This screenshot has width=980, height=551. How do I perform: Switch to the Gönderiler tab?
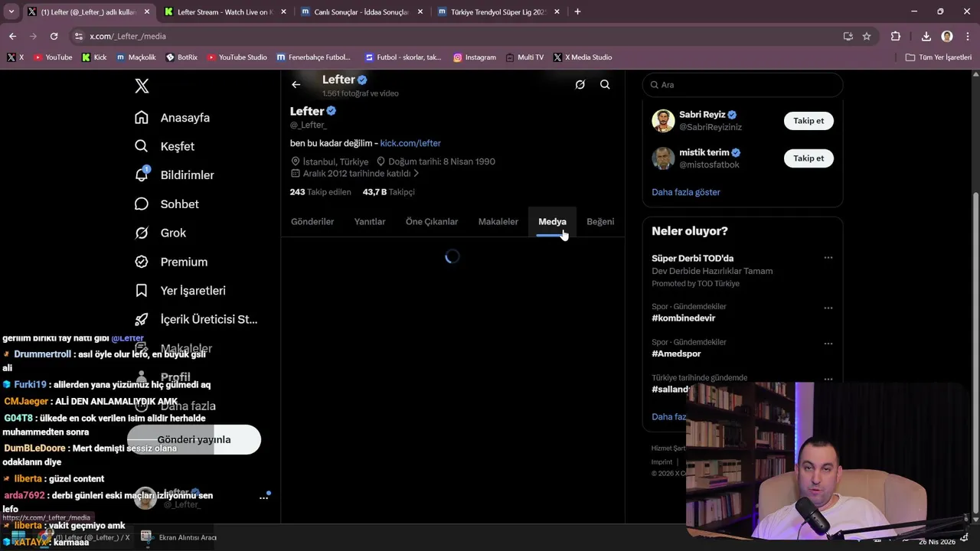pos(312,222)
